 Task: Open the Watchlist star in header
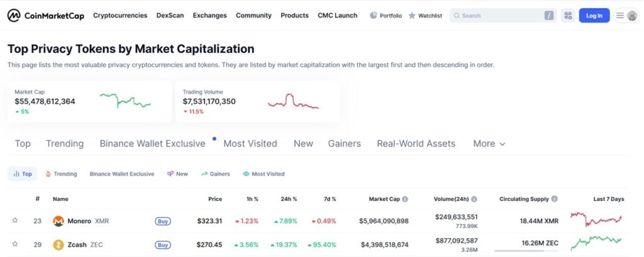pos(412,16)
